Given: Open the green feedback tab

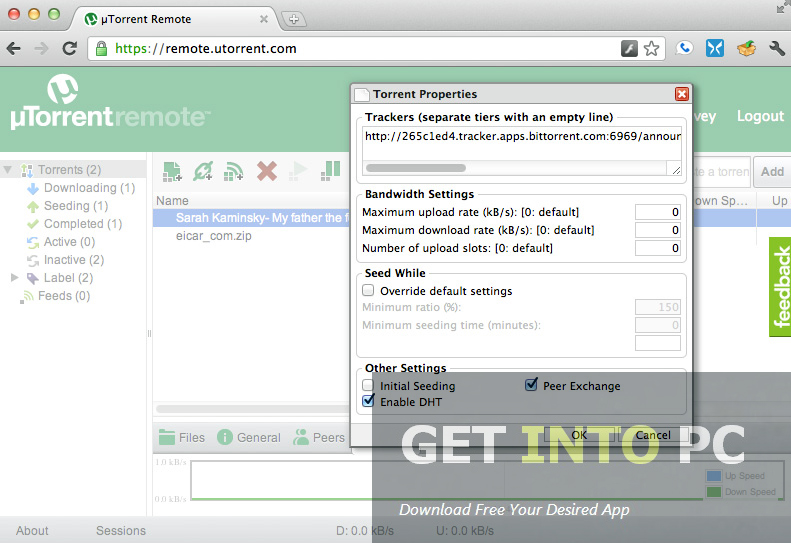Looking at the screenshot, I should [780, 287].
